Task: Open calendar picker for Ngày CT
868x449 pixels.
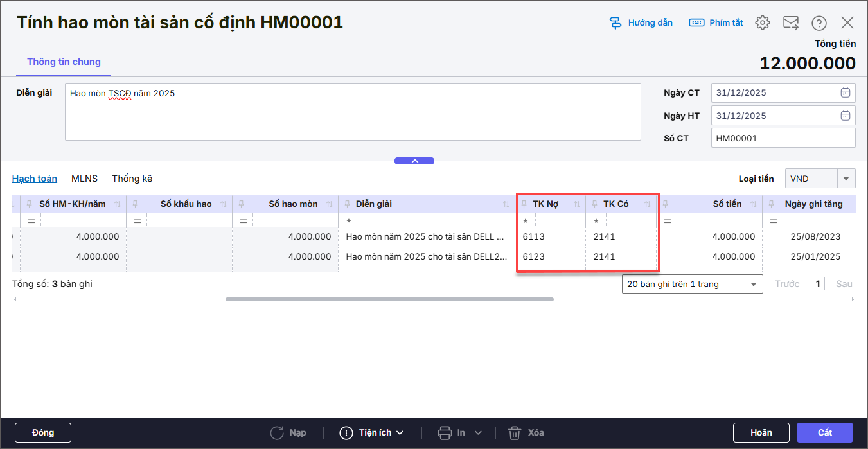Action: (846, 92)
